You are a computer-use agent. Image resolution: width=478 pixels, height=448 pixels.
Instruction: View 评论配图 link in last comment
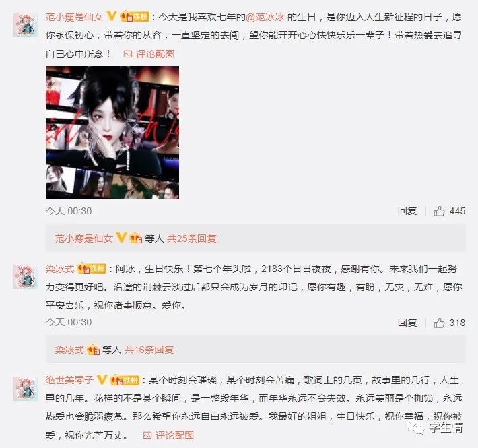click(174, 435)
